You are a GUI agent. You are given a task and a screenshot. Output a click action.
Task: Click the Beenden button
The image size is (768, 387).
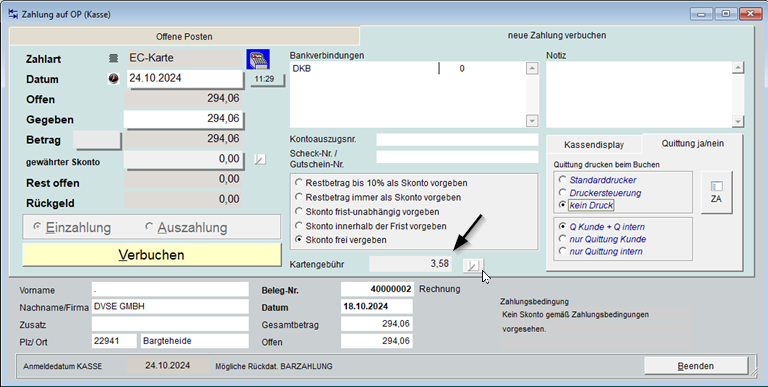pos(696,366)
